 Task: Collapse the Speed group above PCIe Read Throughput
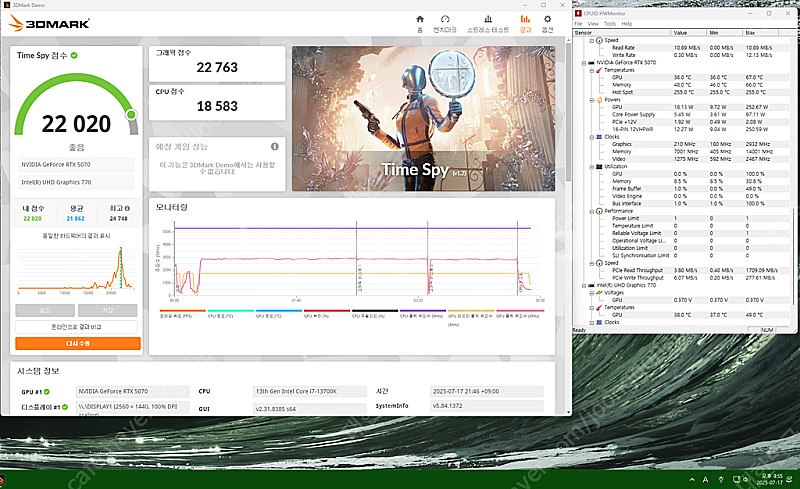(x=592, y=263)
